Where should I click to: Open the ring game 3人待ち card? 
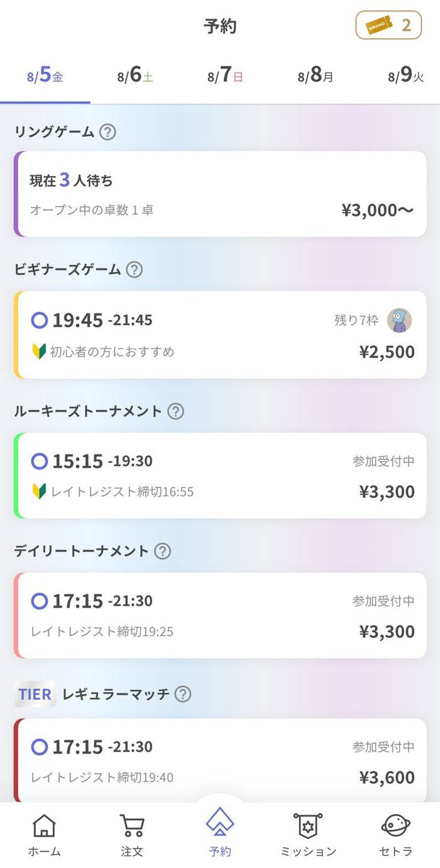(220, 194)
